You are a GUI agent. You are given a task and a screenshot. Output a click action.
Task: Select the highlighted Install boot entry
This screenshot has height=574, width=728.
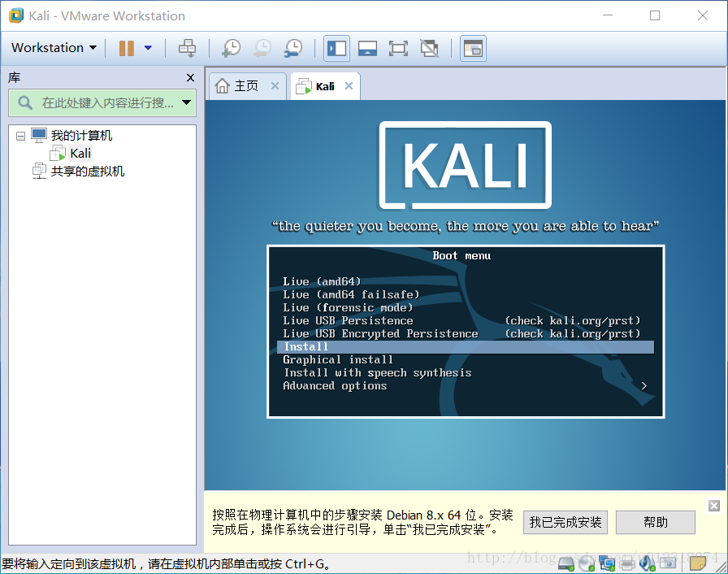[x=466, y=347]
